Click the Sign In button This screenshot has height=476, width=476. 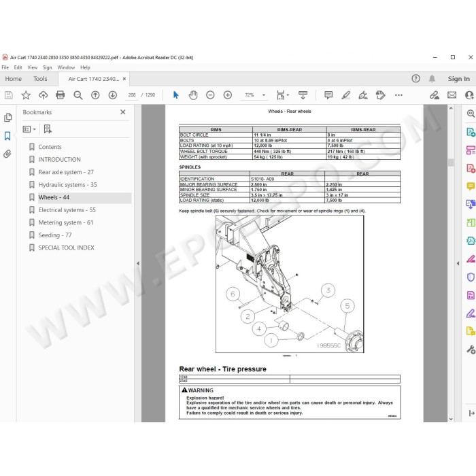(459, 79)
